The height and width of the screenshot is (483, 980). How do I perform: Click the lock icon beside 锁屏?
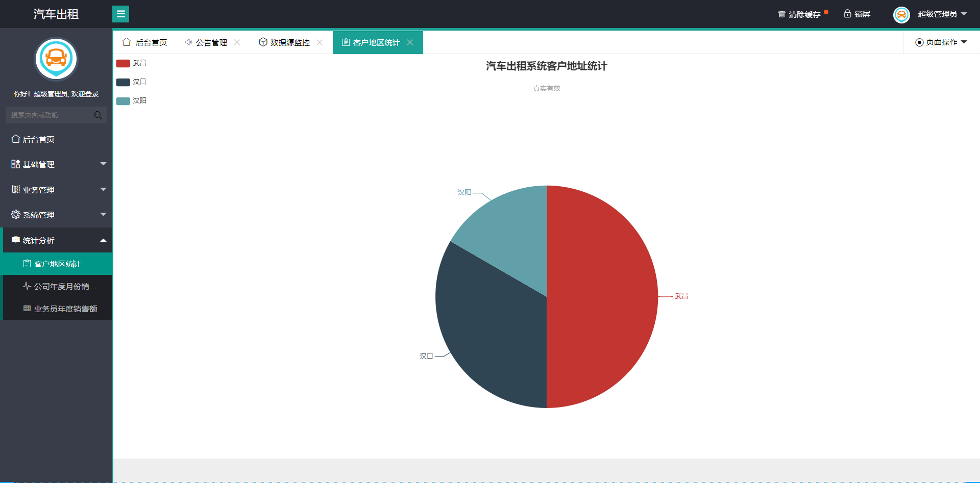tap(847, 14)
